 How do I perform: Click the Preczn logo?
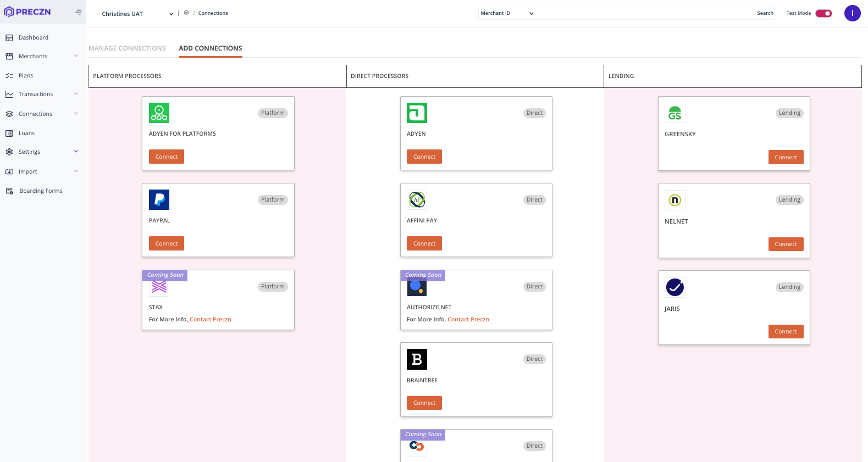point(27,12)
